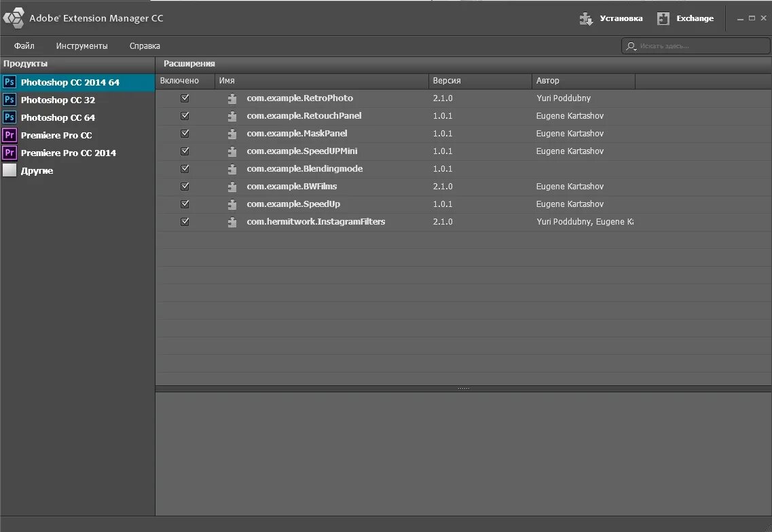Click the Ps icon for Photoshop CC 32
This screenshot has height=532, width=772.
point(10,100)
